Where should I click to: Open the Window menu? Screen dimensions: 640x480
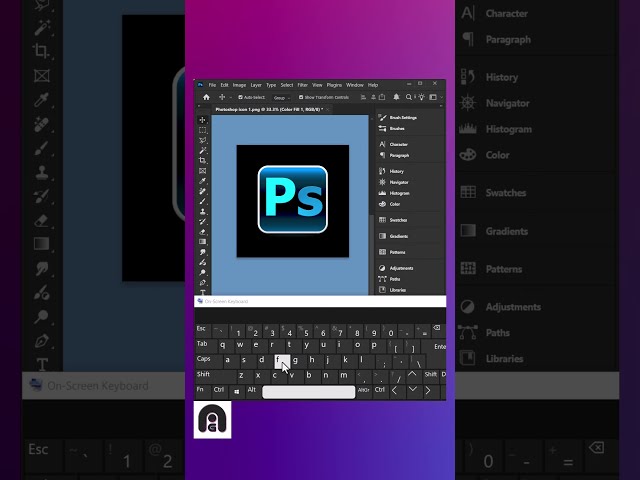coord(355,85)
